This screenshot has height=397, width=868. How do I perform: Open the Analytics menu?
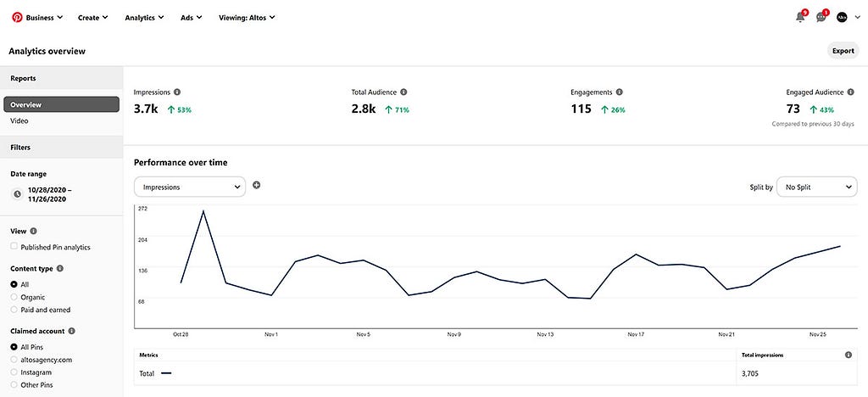pos(144,18)
